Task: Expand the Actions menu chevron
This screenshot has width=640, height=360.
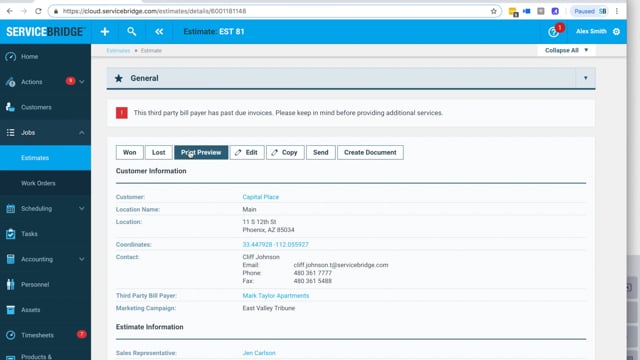Action: tap(82, 82)
